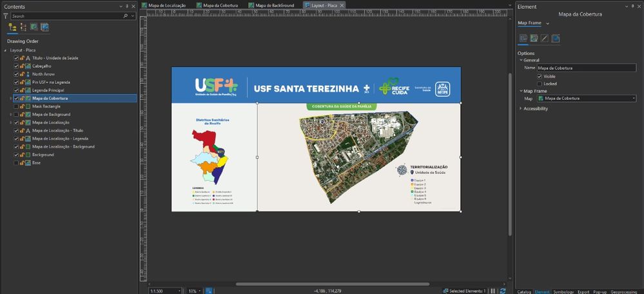Enable the Mask Rectangle element checkbox

point(16,106)
